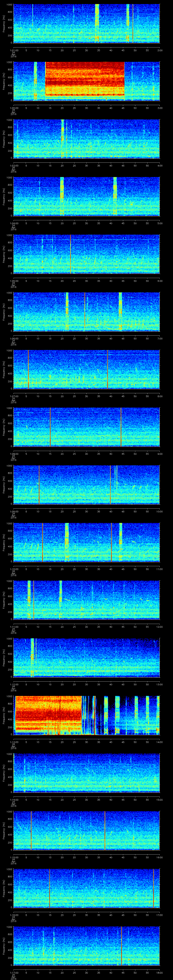The image size is (173, 980).
Task: Click the 1:06:00 start time label
Action: (14, 339)
